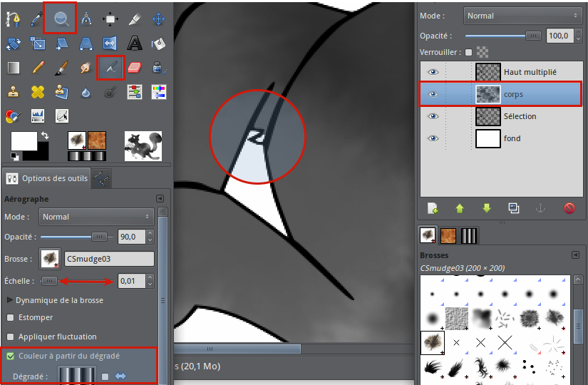588x385 pixels.
Task: Expand Dynamique de la brosse section
Action: (x=10, y=300)
